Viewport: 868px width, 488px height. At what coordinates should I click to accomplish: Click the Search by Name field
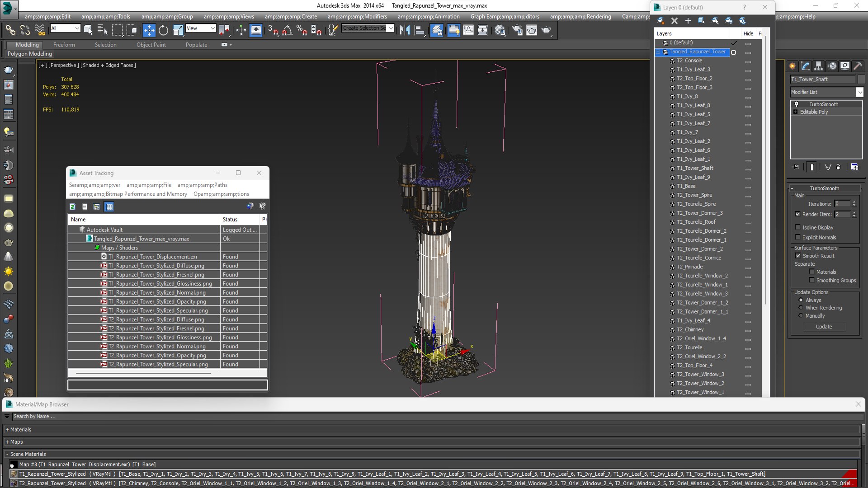coord(436,416)
